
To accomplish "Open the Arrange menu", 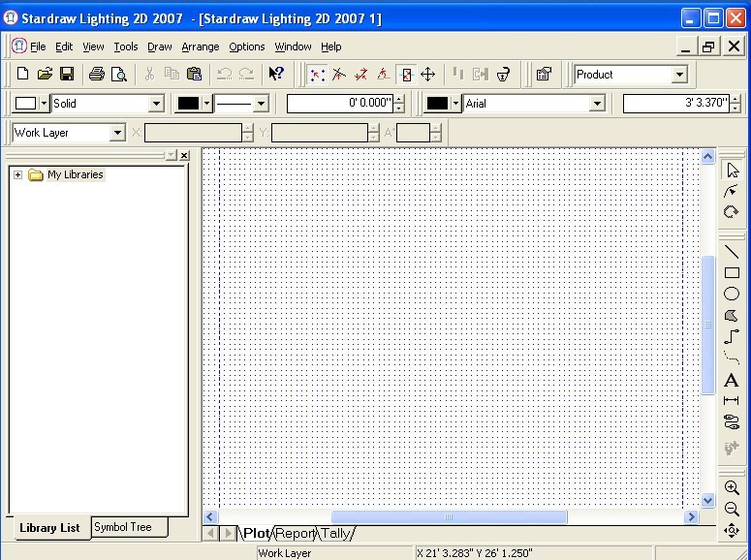I will tap(201, 47).
